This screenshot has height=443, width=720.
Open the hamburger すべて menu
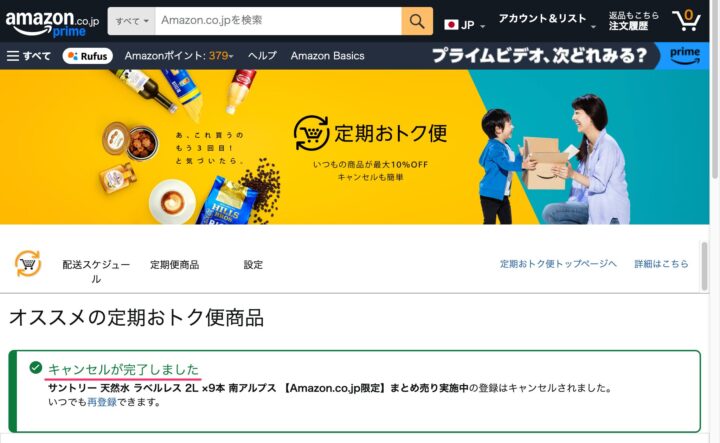click(x=28, y=56)
